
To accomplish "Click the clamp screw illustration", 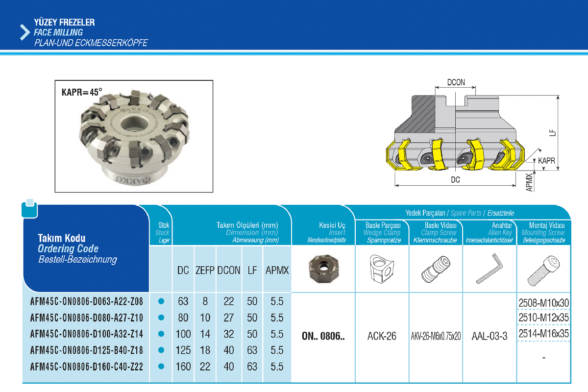I will click(x=435, y=269).
